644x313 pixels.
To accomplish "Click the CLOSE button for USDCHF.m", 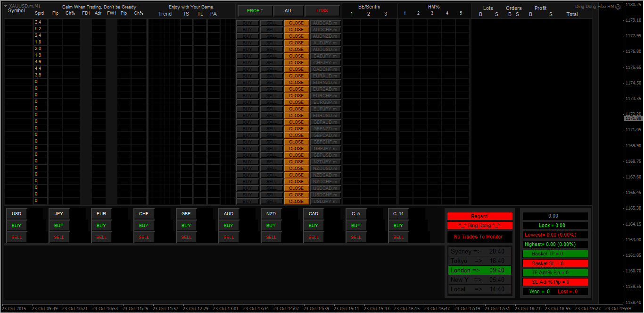I will point(297,195).
